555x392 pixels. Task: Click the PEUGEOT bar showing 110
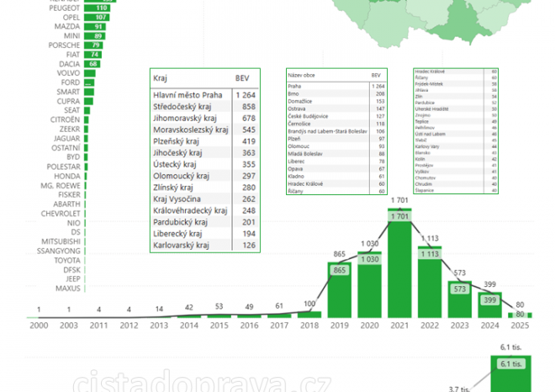tap(98, 8)
